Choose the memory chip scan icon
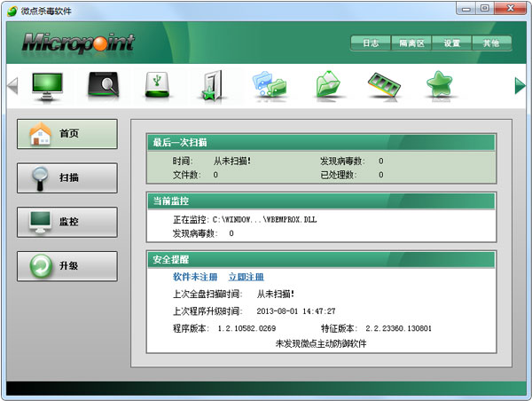Screen dimensions: 532x401 point(384,85)
